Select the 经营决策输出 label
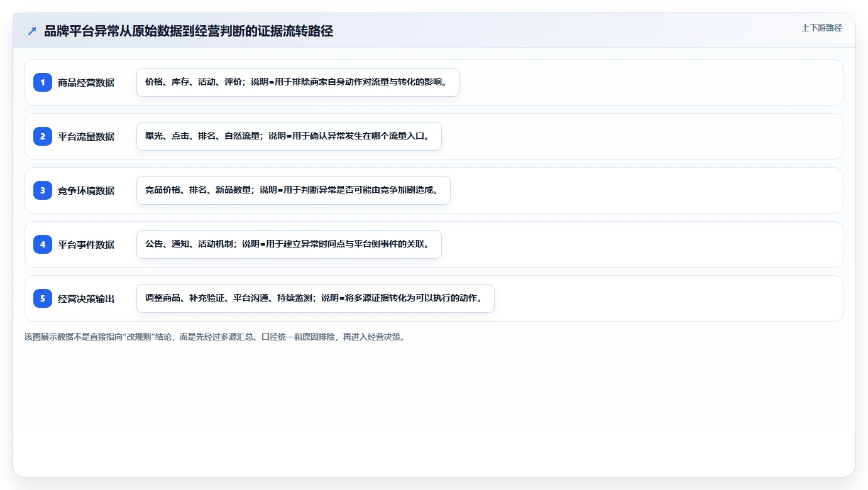Image resolution: width=868 pixels, height=490 pixels. pyautogui.click(x=86, y=298)
